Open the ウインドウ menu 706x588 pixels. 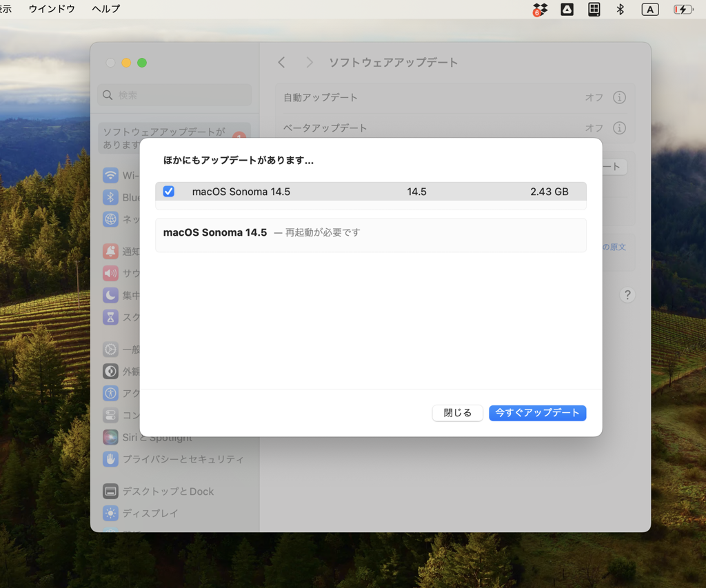51,9
